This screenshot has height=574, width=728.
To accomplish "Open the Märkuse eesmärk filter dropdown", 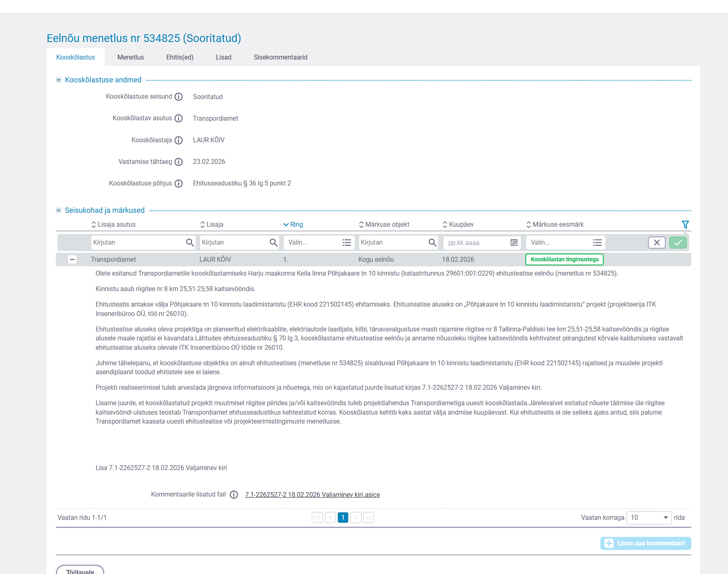I will (565, 243).
